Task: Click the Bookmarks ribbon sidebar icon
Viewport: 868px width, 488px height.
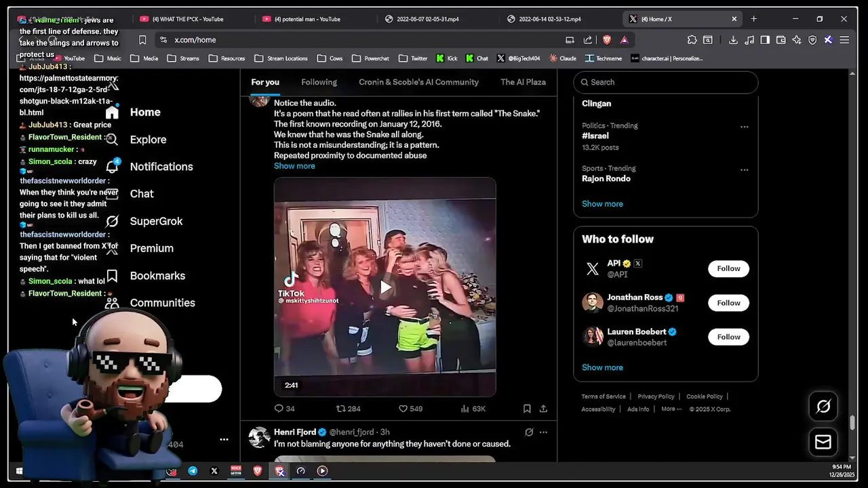Action: click(112, 276)
